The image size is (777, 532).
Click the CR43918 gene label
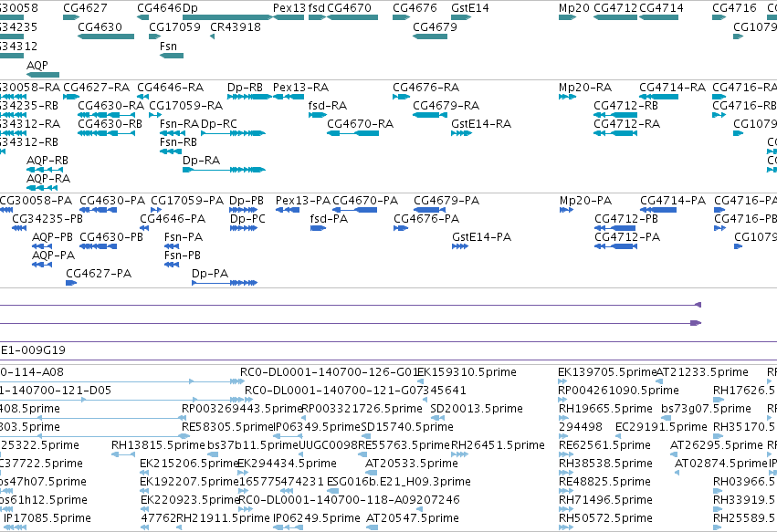tap(236, 26)
